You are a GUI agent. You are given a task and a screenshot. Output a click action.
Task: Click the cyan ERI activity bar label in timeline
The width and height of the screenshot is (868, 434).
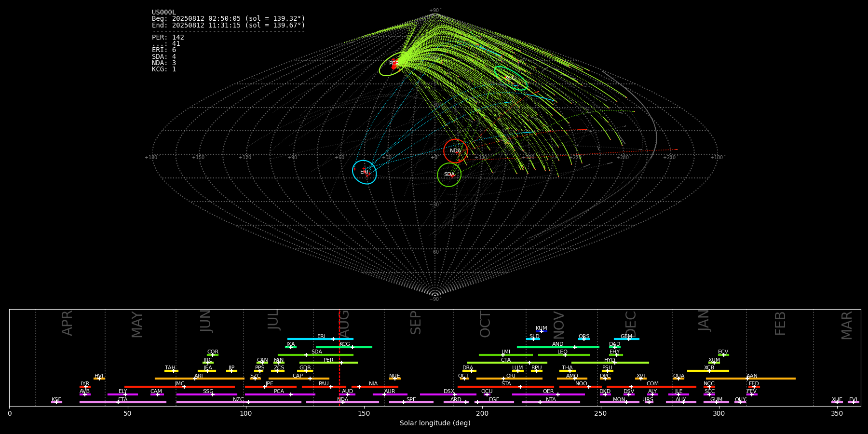pyautogui.click(x=321, y=337)
